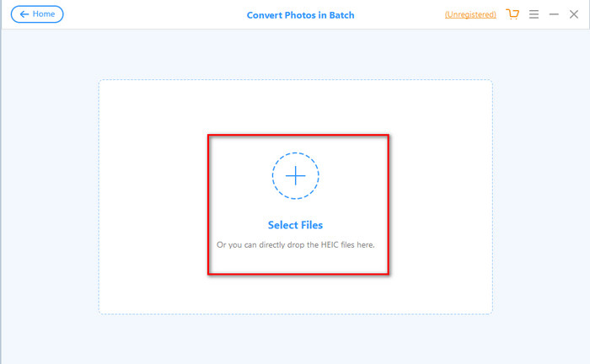This screenshot has width=590, height=364.
Task: Click the back arrow inside Home button
Action: pyautogui.click(x=24, y=14)
